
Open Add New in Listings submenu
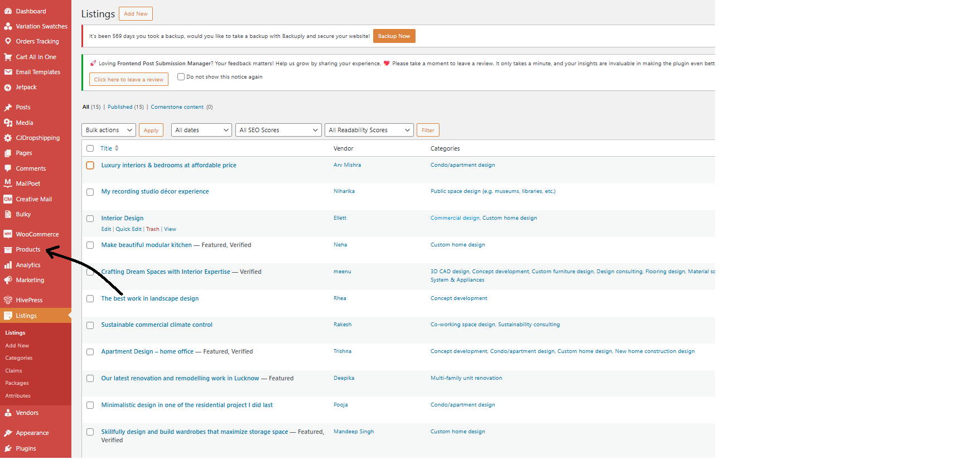[x=17, y=346]
